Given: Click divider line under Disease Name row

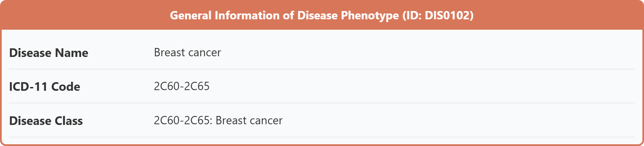Looking at the screenshot, I should (x=322, y=69).
